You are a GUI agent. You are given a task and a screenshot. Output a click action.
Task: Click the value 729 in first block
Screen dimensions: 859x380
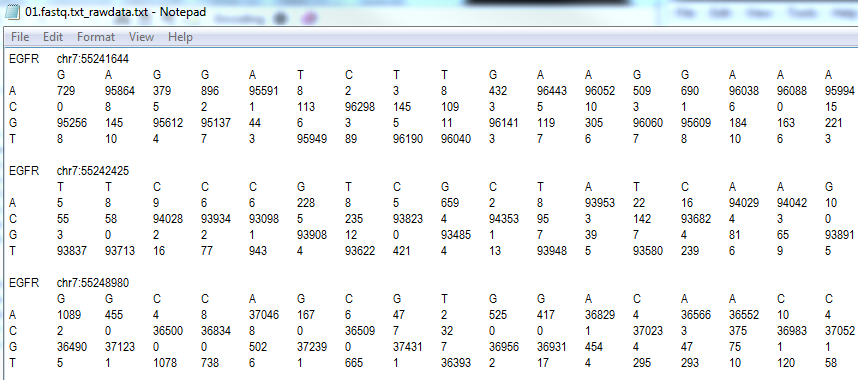pos(66,91)
